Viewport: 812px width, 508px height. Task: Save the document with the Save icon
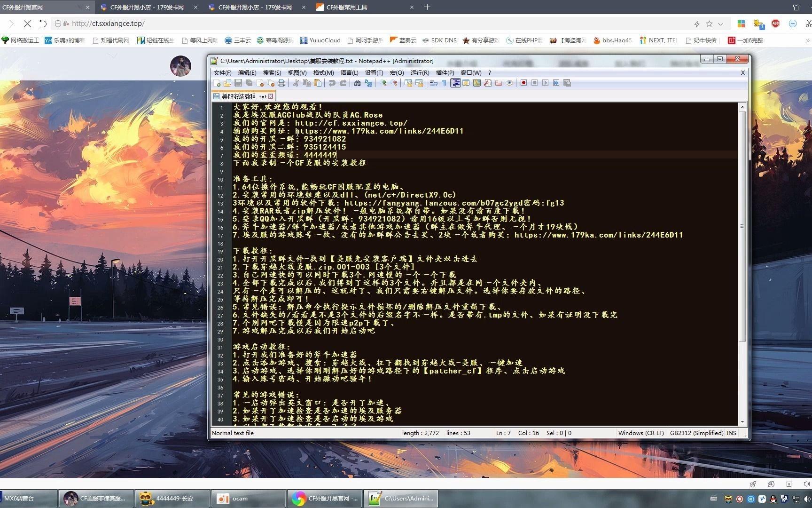click(x=238, y=83)
